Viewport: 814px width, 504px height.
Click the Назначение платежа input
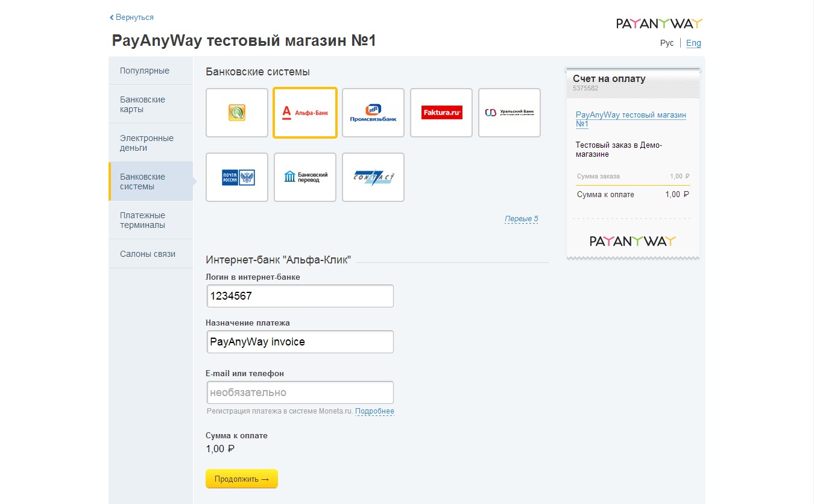click(x=300, y=342)
